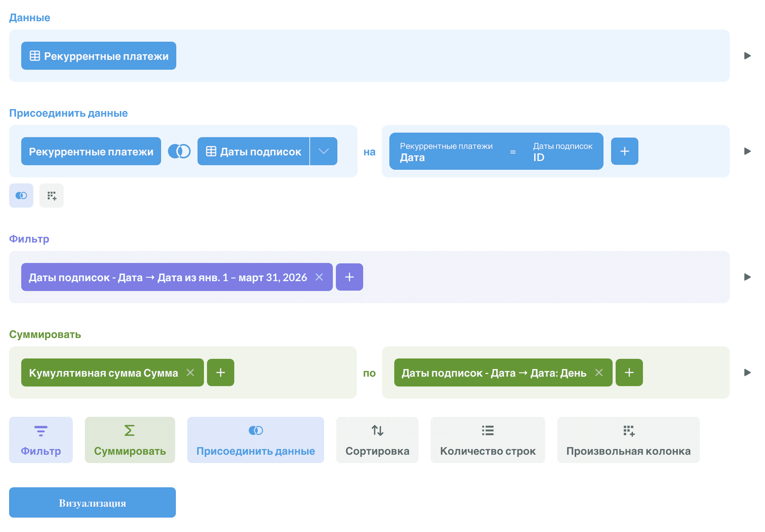Run preview for the Фильтр step
This screenshot has height=532, width=765.
747,277
